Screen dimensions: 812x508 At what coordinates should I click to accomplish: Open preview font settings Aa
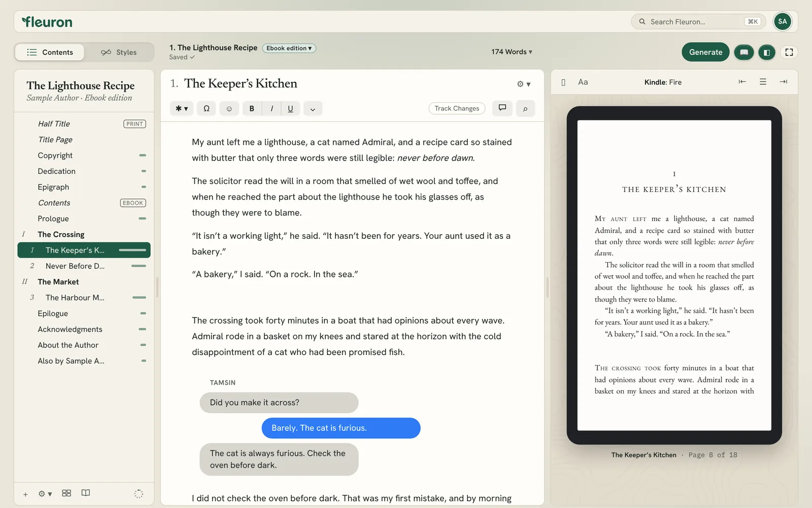pos(583,82)
